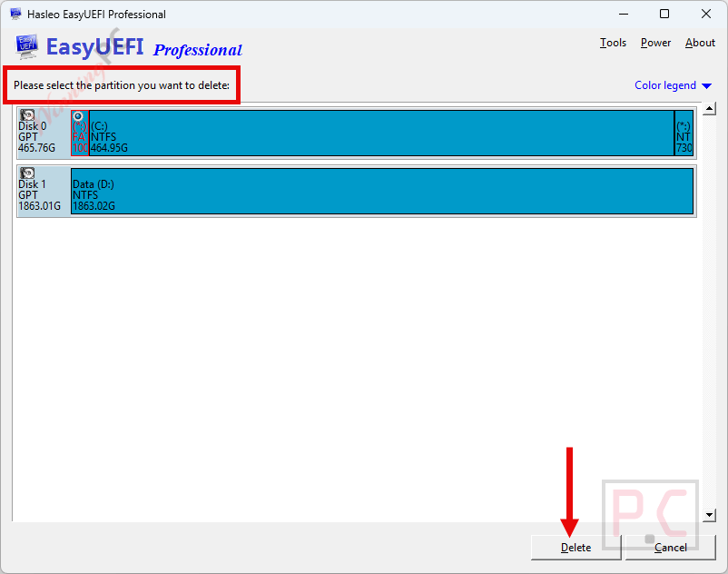This screenshot has height=574, width=728.
Task: Click the EasyUEFI logo icon in the header
Action: (x=27, y=46)
